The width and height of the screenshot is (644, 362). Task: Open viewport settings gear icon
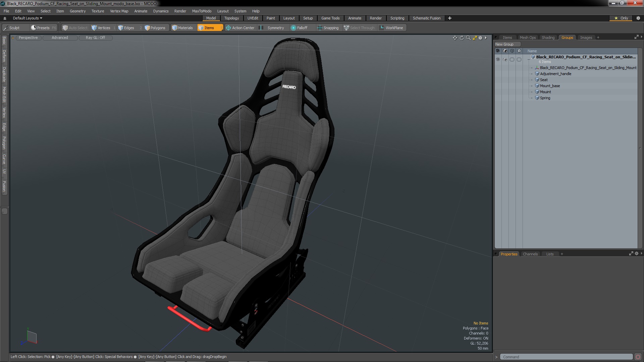point(480,38)
